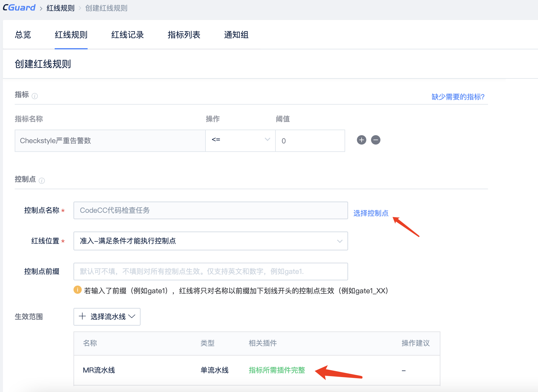Screen dimensions: 538x392
Task: Click the 创建红线规则 breadcrumb text
Action: [106, 8]
